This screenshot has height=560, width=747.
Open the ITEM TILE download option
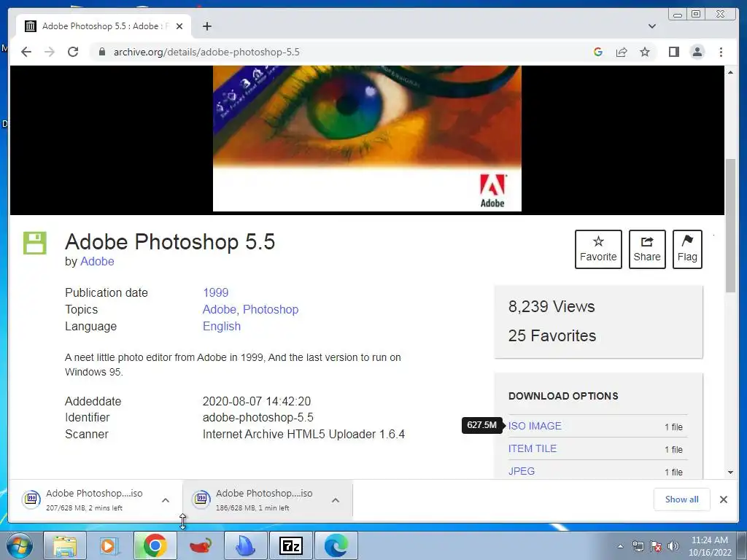tap(533, 448)
